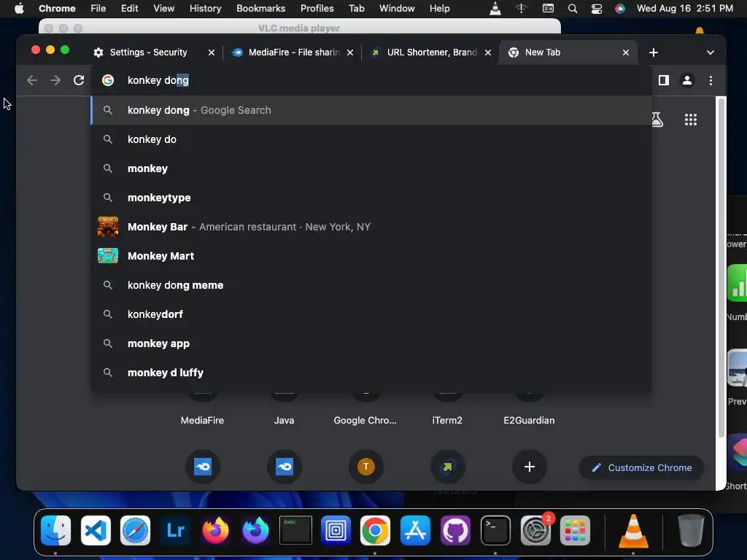Choose the 'monkeytype' suggestion
This screenshot has width=747, height=560.
pyautogui.click(x=371, y=198)
